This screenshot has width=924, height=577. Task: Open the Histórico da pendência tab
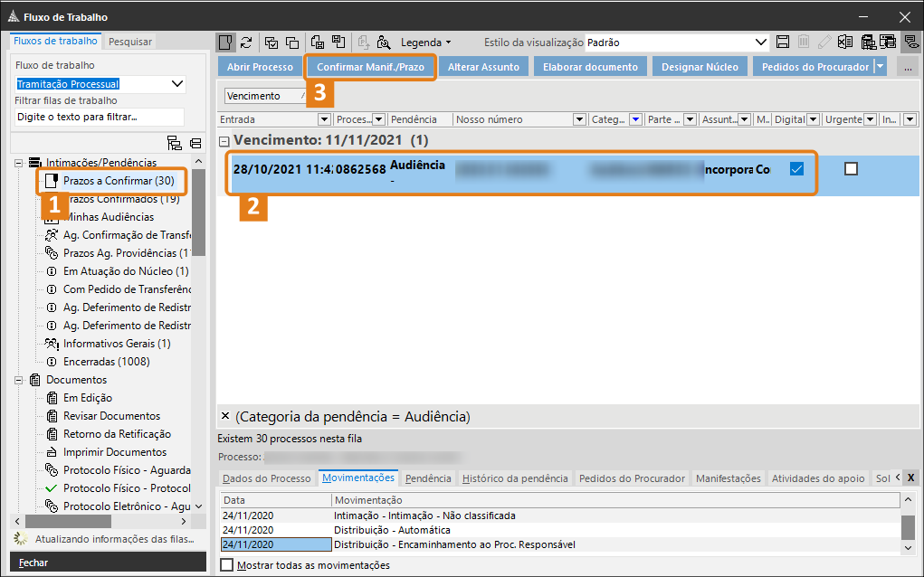click(515, 478)
